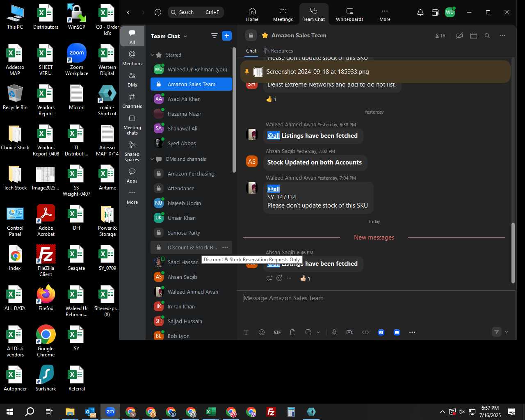Screen dimensions: 525x420
Task: Attach a file in composer
Action: pos(293,332)
